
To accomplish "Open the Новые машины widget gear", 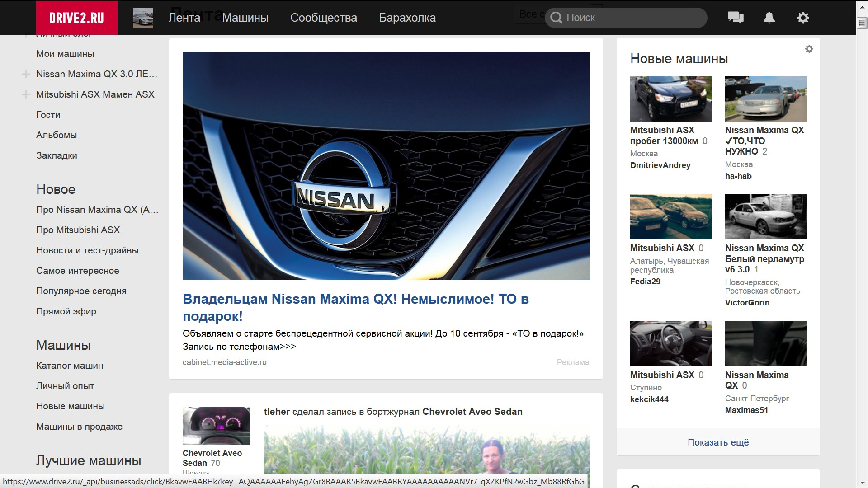I will coord(809,49).
